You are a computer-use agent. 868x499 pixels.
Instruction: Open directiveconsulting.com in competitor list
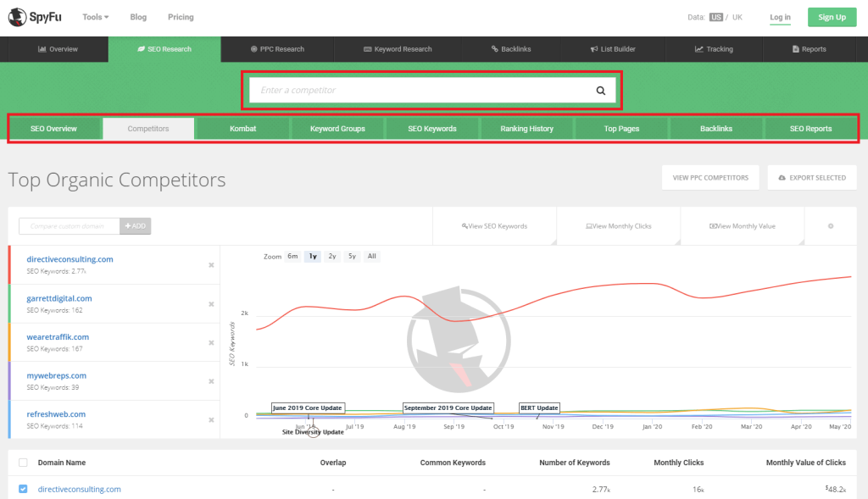coord(70,259)
